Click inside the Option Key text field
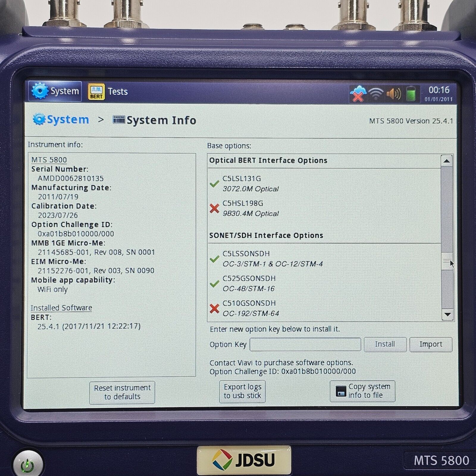The height and width of the screenshot is (476, 476). pos(305,344)
